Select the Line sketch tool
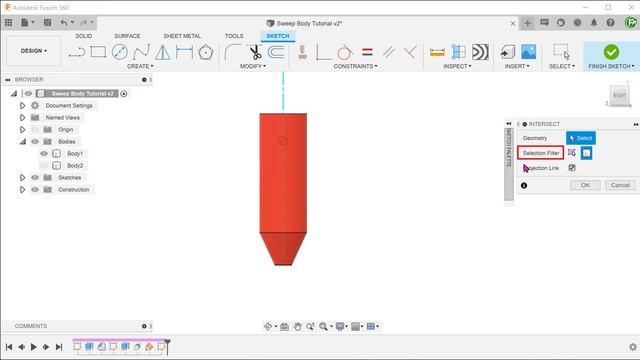The width and height of the screenshot is (640, 360). click(x=76, y=52)
